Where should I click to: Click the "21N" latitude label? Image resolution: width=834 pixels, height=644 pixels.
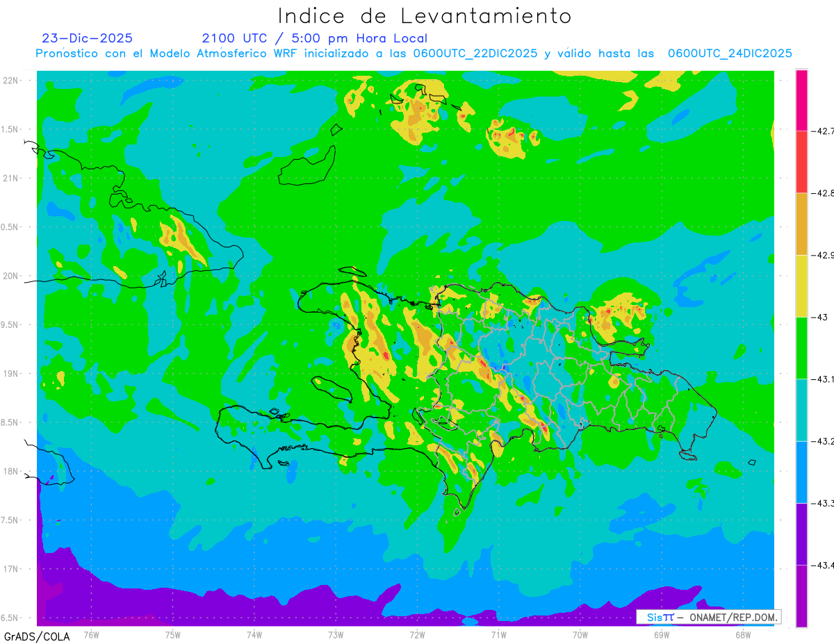[x=12, y=178]
